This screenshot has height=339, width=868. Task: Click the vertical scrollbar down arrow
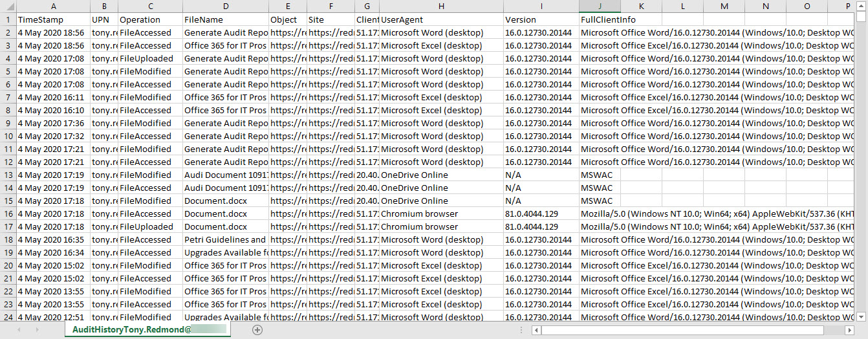(862, 316)
